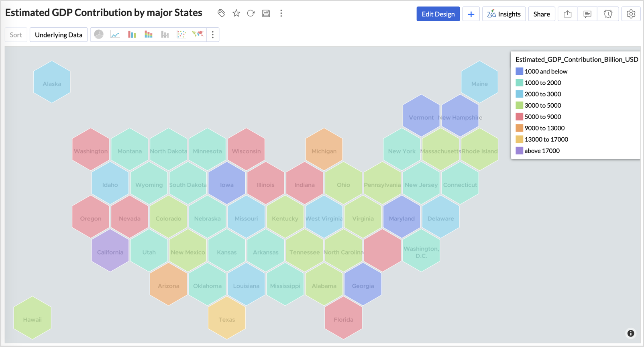Select the Oregon hexagon
Viewport: 644px width, 347px height.
pos(91,217)
